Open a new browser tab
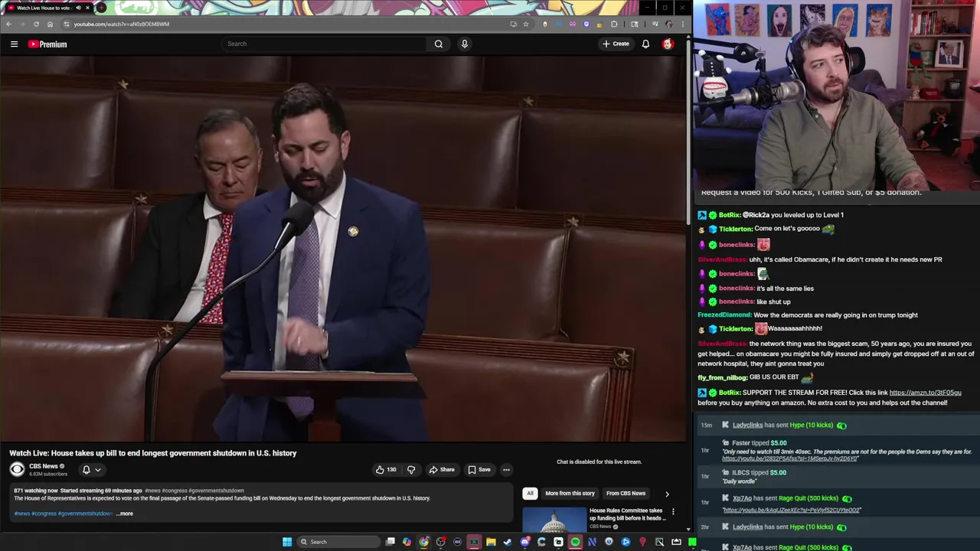Viewport: 980px width, 551px height. point(101,8)
